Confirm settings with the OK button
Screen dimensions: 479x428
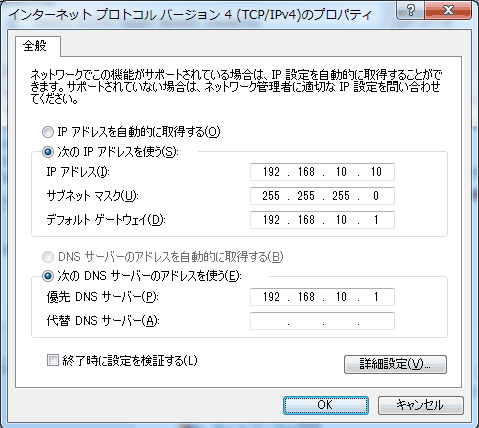pyautogui.click(x=326, y=405)
